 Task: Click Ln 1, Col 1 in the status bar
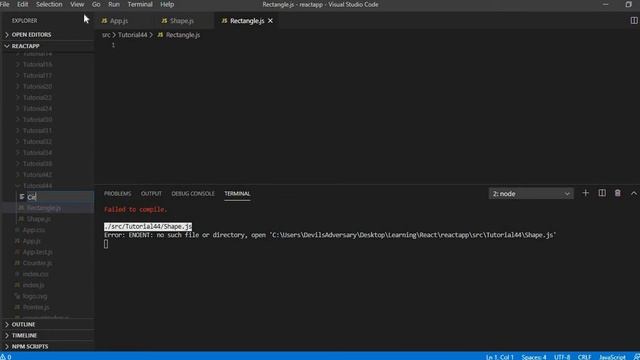coord(500,357)
